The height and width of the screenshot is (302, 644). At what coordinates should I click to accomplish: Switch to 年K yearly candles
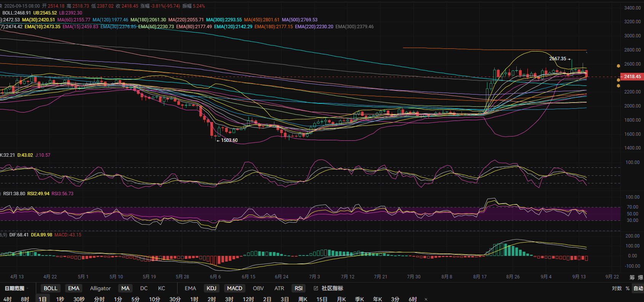[378, 299]
